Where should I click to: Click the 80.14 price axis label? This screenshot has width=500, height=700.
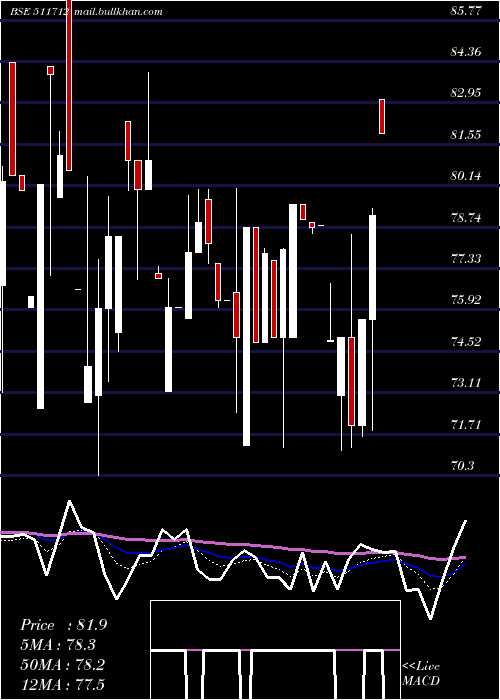[x=466, y=176]
